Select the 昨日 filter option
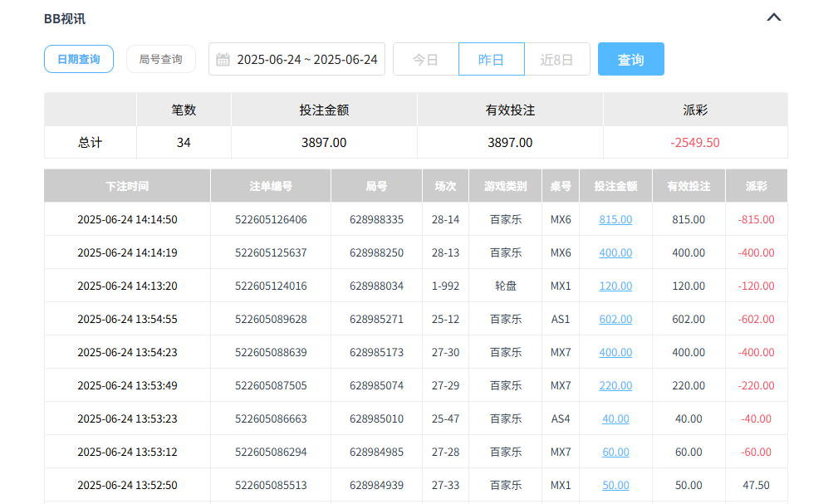838x504 pixels. pyautogui.click(x=491, y=59)
